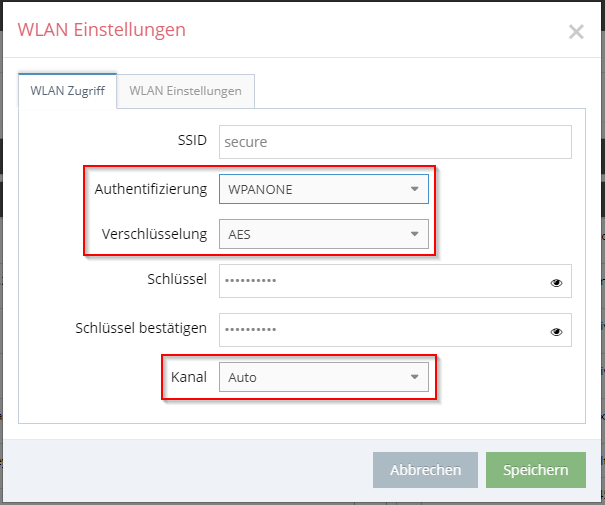Click into the Schlüssel password field

395,281
